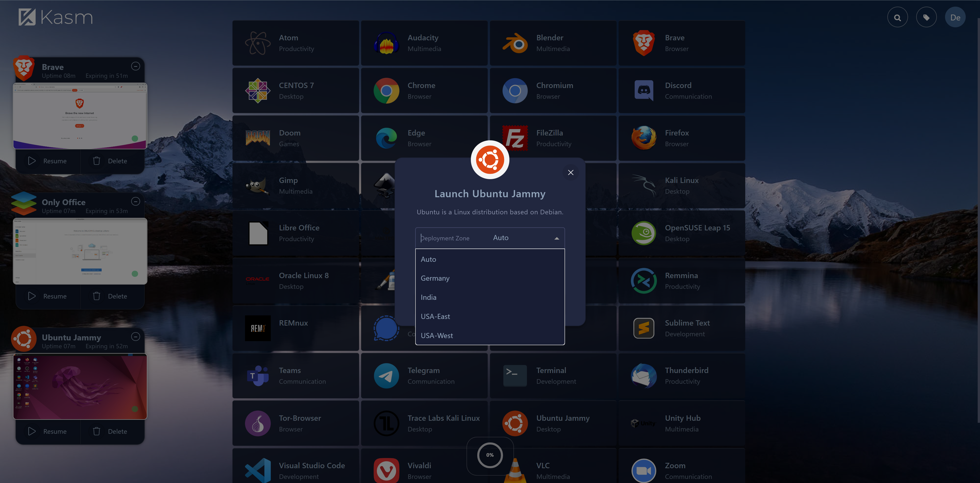Resume the Brave session
The image size is (980, 483).
pyautogui.click(x=48, y=161)
